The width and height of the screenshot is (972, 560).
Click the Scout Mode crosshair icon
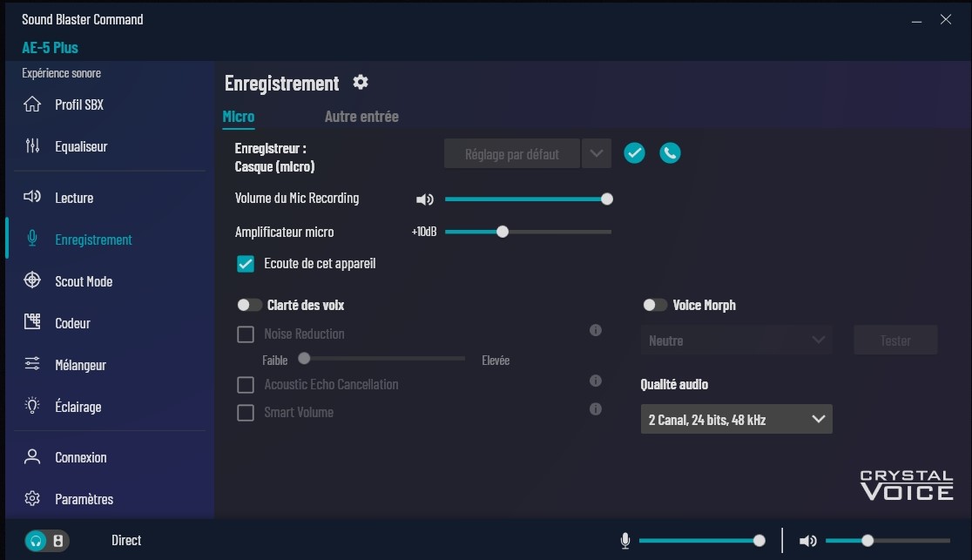(x=32, y=280)
